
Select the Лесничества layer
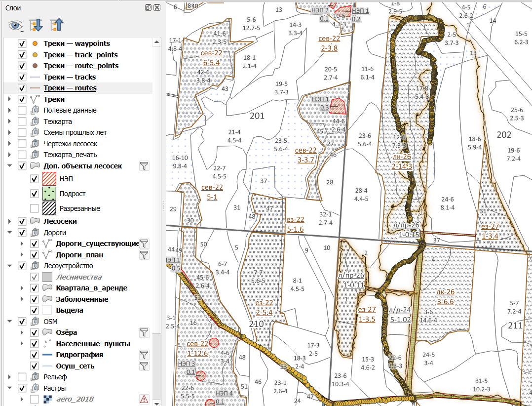pos(79,277)
